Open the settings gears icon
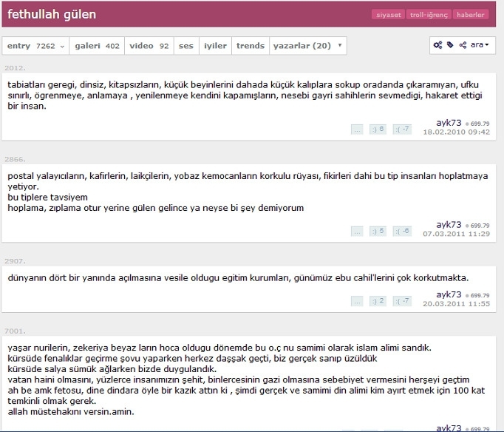 tap(438, 45)
